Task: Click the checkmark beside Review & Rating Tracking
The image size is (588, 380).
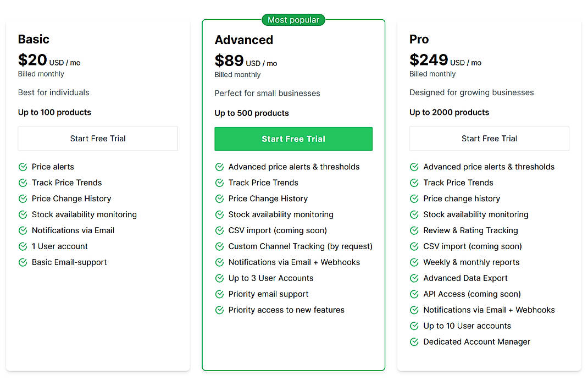Action: pos(414,230)
